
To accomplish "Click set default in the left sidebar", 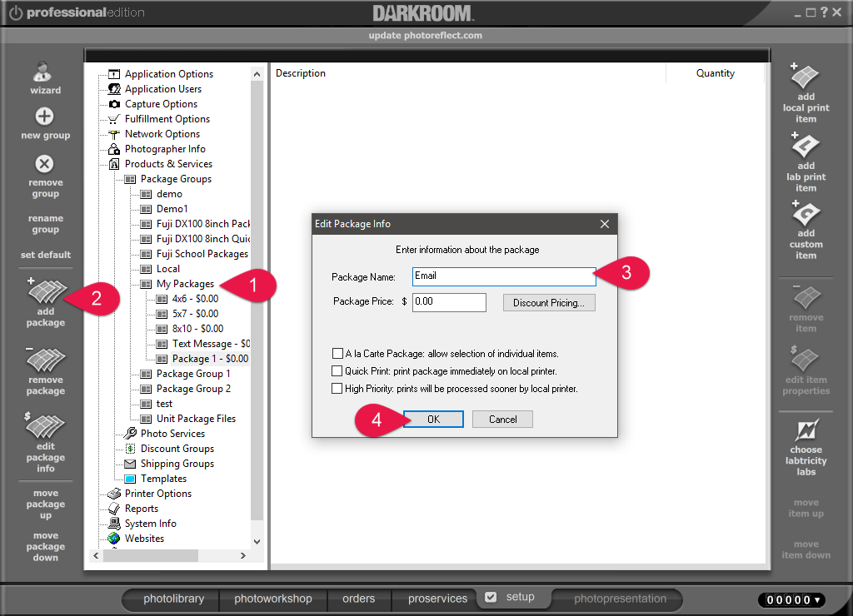I will coord(46,255).
